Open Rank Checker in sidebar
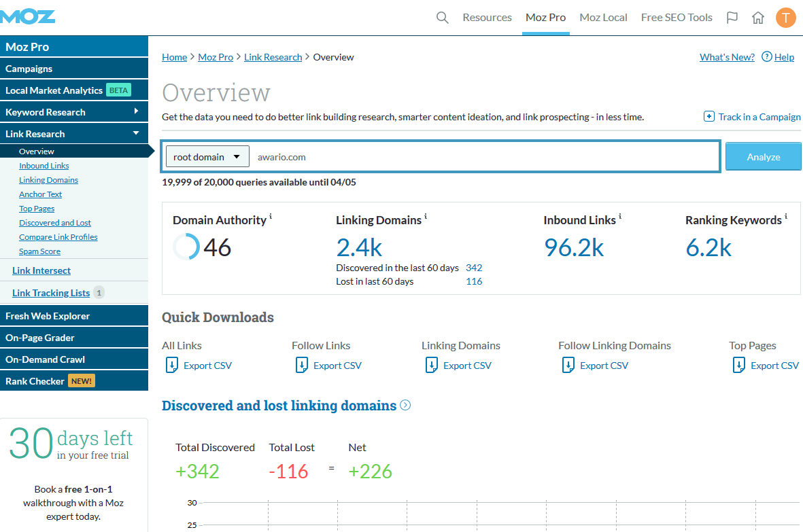The height and width of the screenshot is (532, 803). coord(74,380)
